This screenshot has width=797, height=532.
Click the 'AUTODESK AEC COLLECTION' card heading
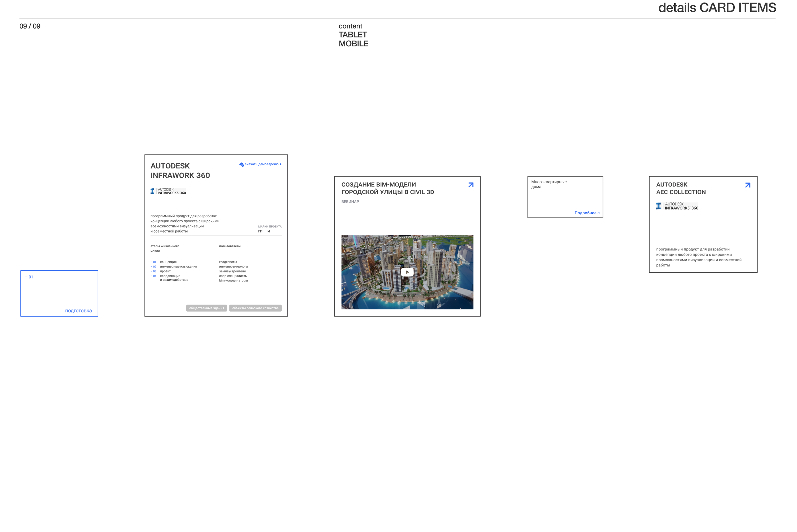680,188
